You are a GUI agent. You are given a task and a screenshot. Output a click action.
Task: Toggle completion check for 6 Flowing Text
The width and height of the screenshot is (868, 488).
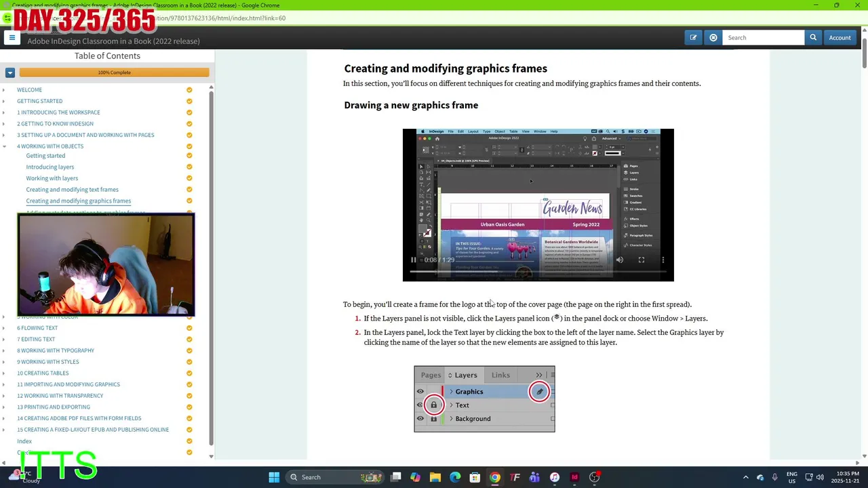[x=189, y=328]
